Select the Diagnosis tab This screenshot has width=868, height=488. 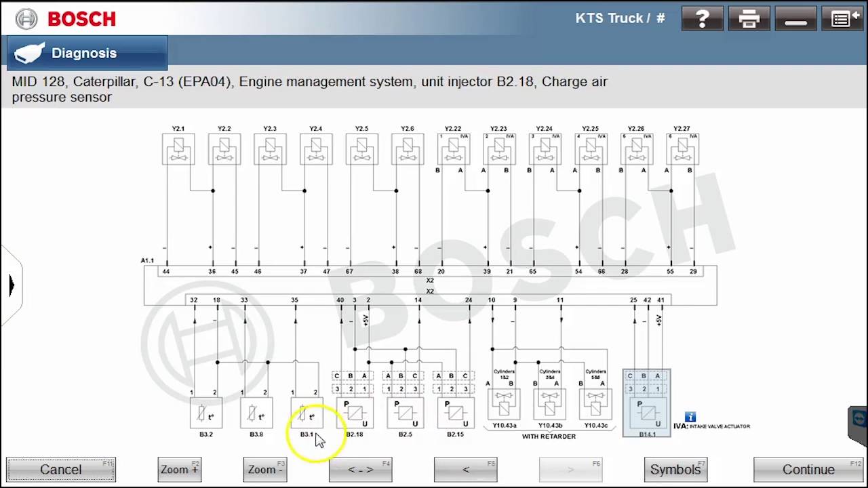tap(87, 53)
